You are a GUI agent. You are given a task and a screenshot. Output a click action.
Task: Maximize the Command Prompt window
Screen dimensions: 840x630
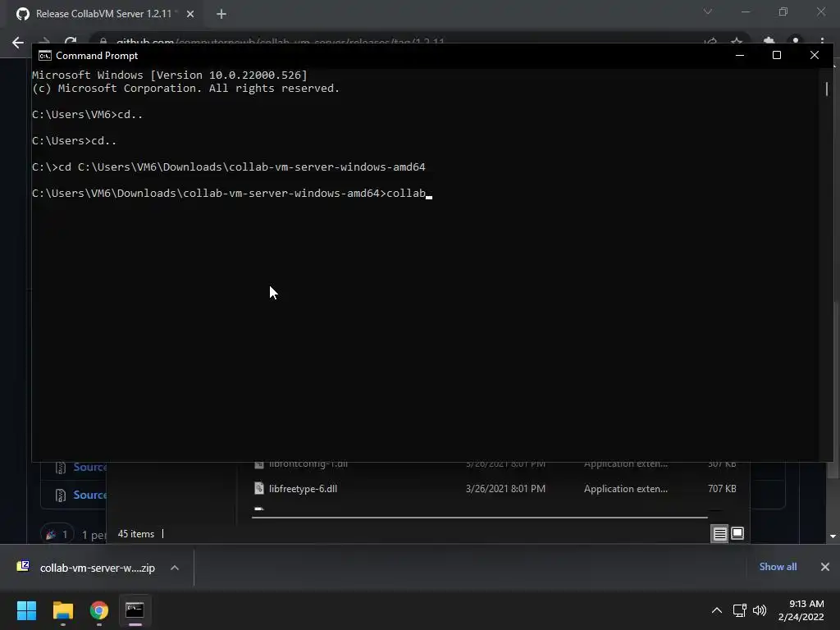[x=777, y=55]
